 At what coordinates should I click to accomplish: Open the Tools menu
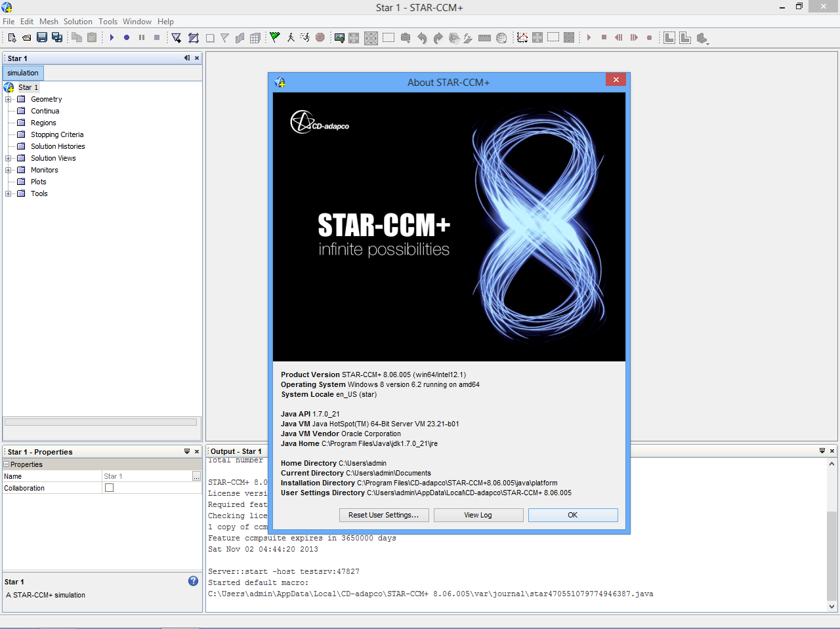click(108, 22)
